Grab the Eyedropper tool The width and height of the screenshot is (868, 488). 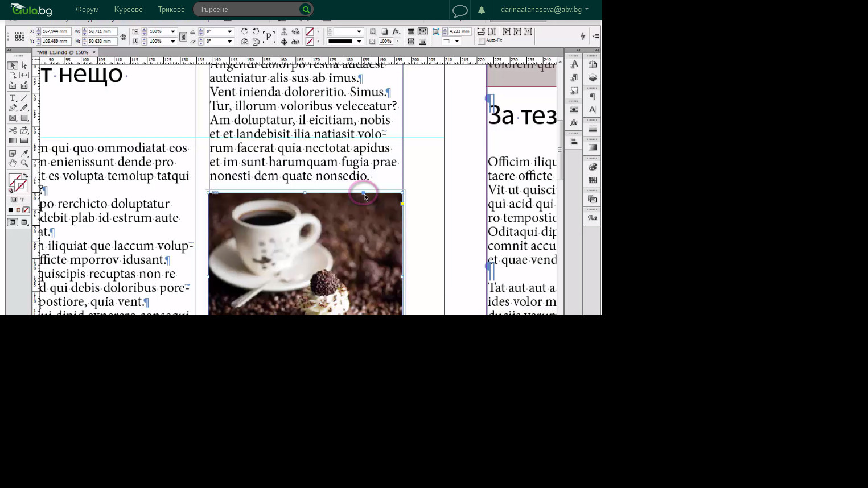[24, 154]
